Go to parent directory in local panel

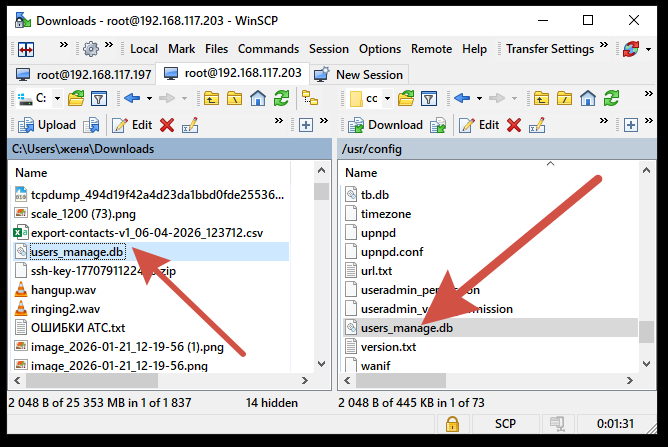[x=211, y=99]
